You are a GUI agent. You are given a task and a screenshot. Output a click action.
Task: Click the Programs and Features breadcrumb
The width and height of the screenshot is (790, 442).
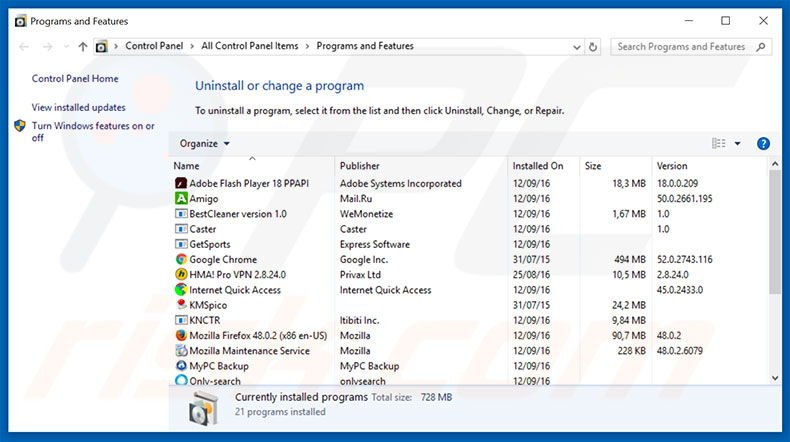tap(365, 46)
